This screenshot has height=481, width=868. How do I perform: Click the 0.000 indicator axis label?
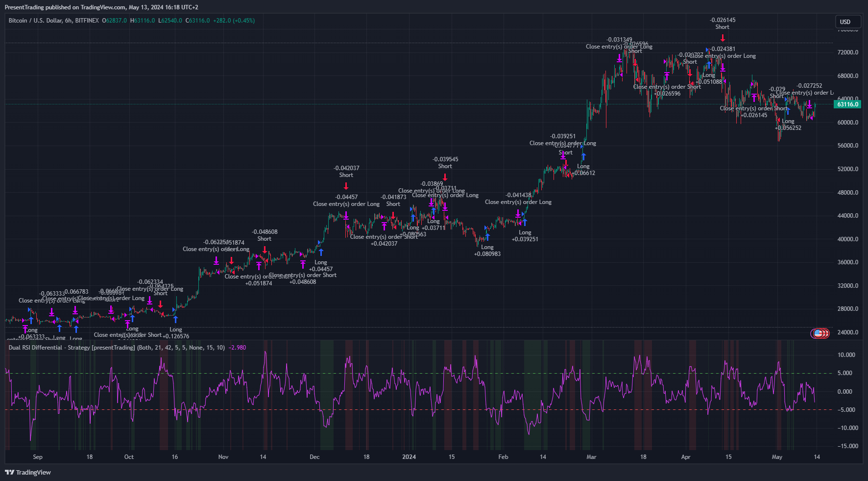pyautogui.click(x=845, y=392)
